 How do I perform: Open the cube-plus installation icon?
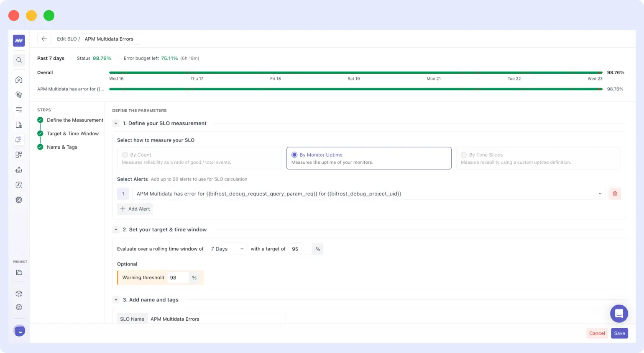(x=19, y=294)
